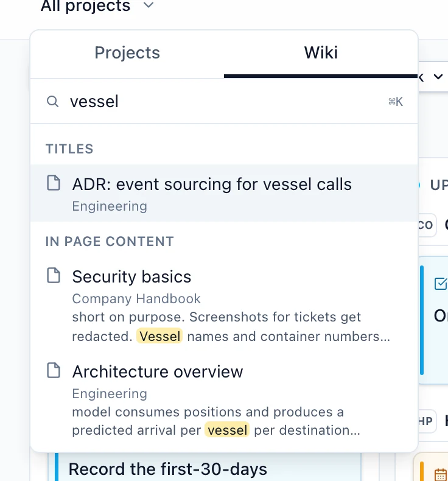Screen dimensions: 448x481
Task: Click the search magnifier icon
Action: pyautogui.click(x=53, y=101)
